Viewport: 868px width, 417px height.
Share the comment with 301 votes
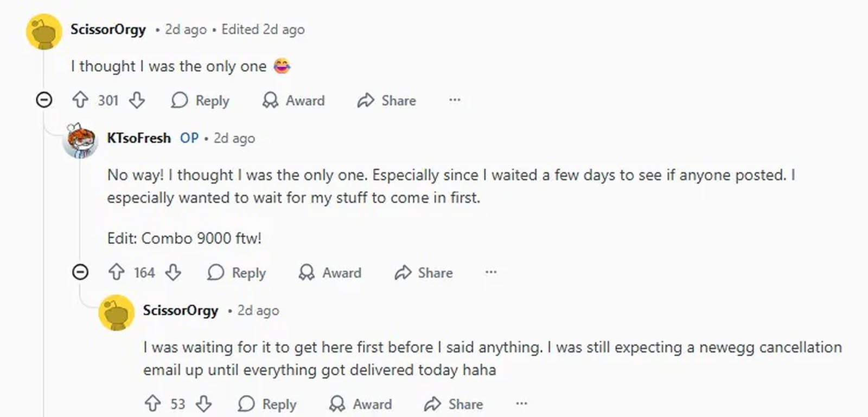(x=387, y=100)
